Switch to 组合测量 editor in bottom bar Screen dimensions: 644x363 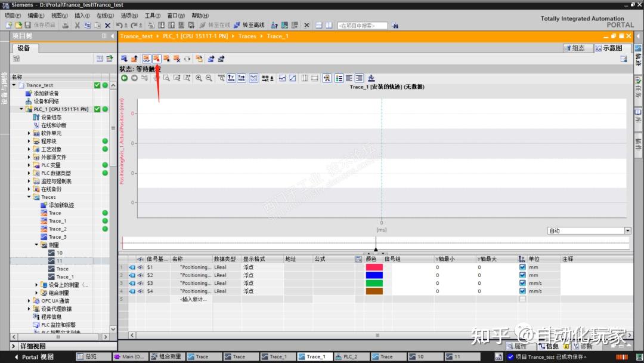(166, 357)
